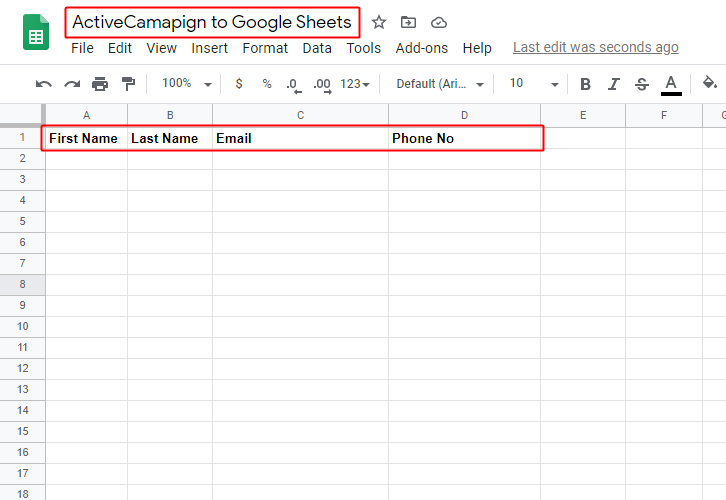Select column E header
The width and height of the screenshot is (726, 500).
coord(583,115)
